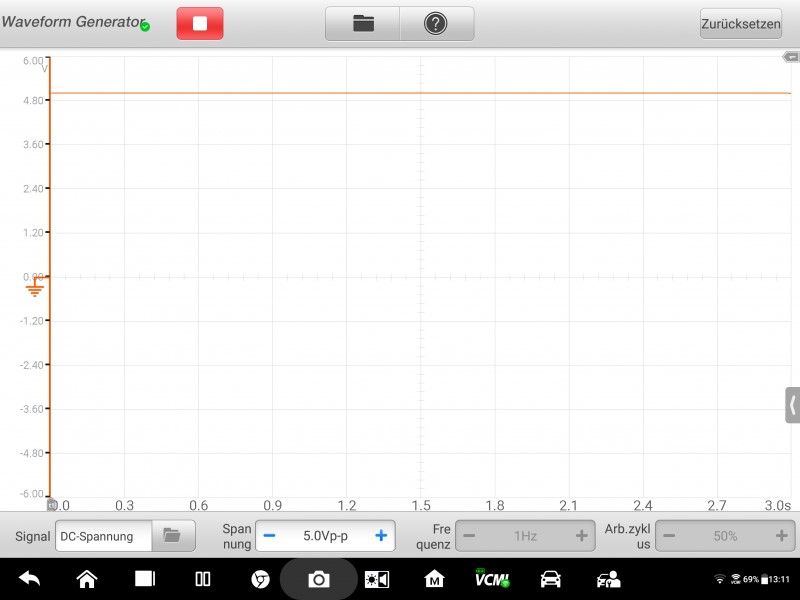Decrease Arb.zyklus duty cycle minus
This screenshot has width=800, height=600.
pyautogui.click(x=669, y=536)
